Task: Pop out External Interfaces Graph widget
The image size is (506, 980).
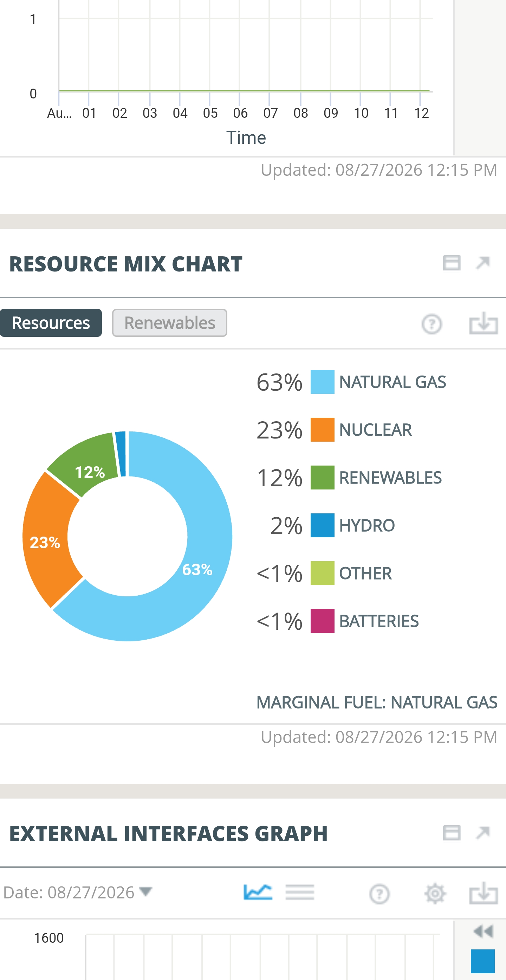Action: (483, 832)
